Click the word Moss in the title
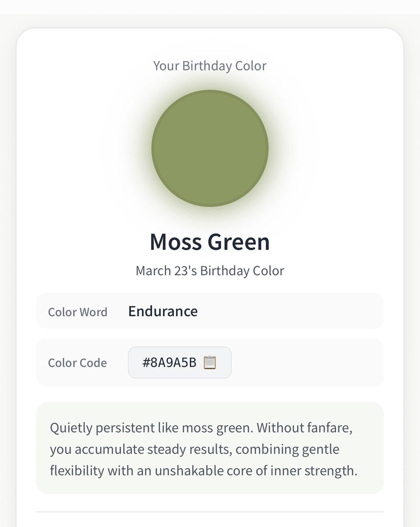Viewport: 420px width, 527px height. (175, 242)
